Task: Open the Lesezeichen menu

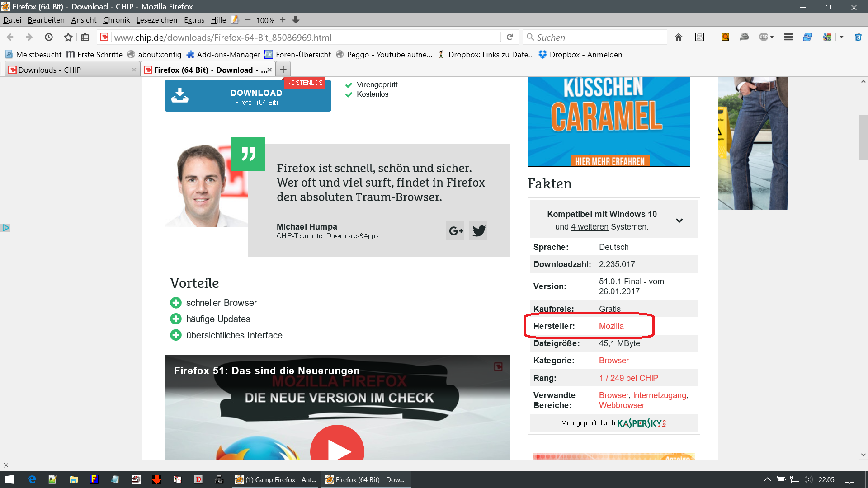Action: 156,20
